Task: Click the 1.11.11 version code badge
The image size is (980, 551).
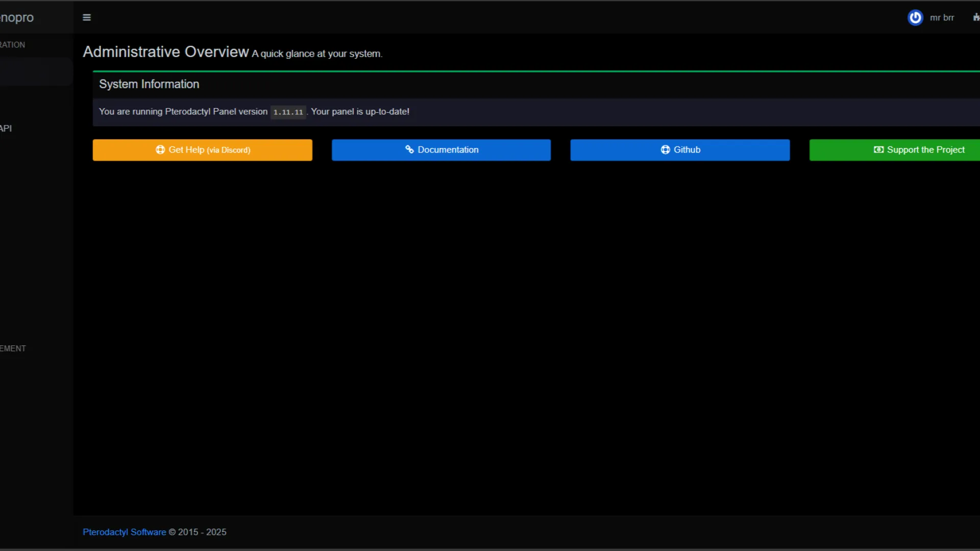Action: (288, 112)
